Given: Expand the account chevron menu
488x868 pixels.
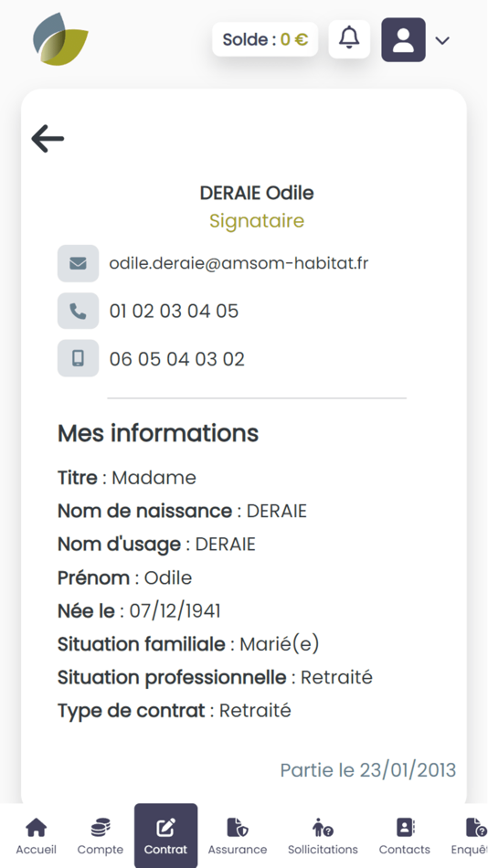Looking at the screenshot, I should click(442, 40).
